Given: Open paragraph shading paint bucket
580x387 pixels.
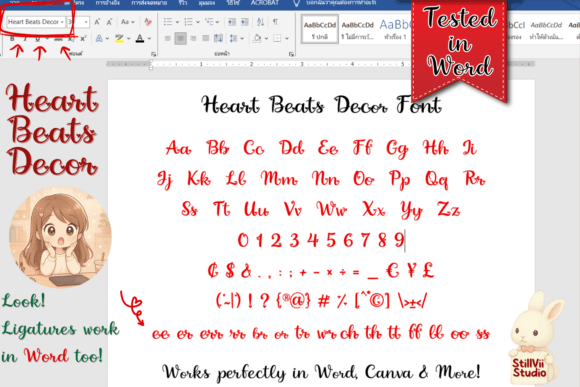Looking at the screenshot, I should [257, 38].
